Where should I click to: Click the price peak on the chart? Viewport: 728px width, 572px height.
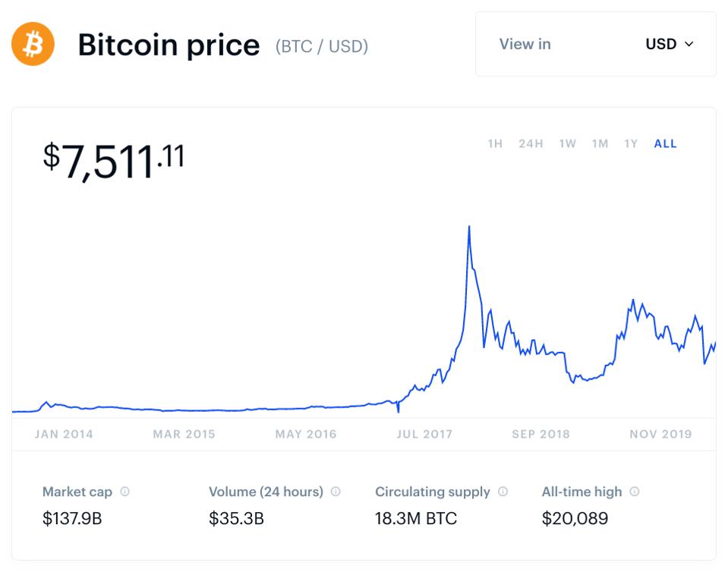pos(469,227)
